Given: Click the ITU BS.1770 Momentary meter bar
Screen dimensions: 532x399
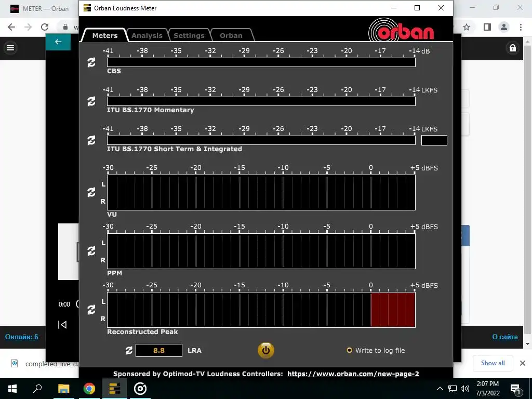Looking at the screenshot, I should coord(261,101).
